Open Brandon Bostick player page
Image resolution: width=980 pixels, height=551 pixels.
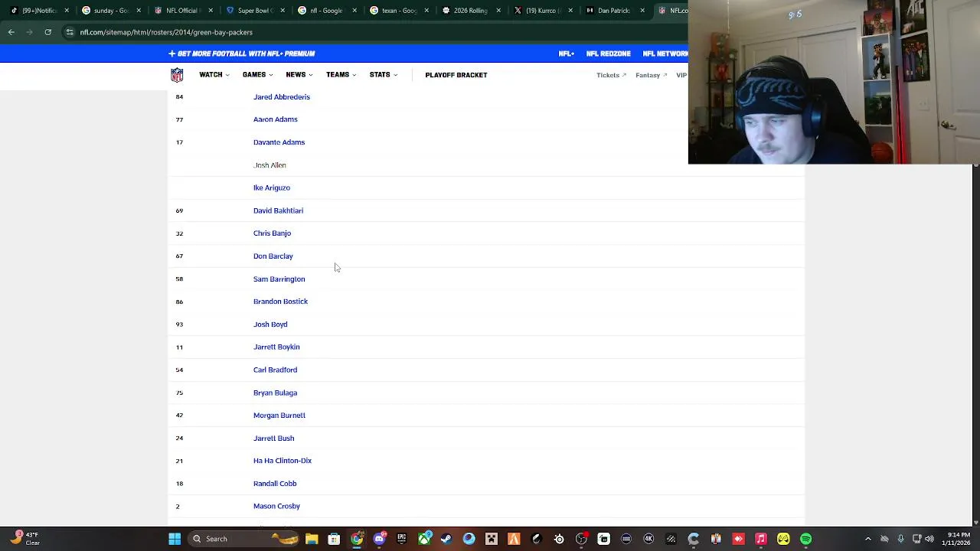pos(280,302)
